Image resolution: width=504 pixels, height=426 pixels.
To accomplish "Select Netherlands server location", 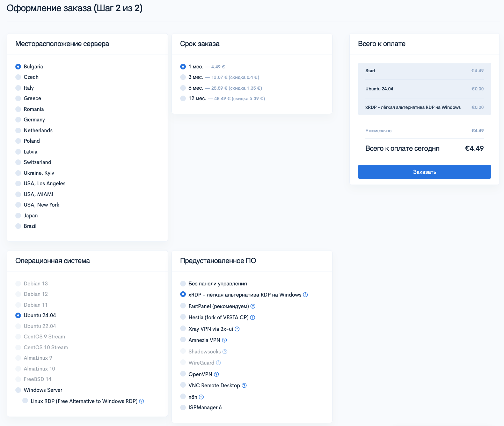I will 18,130.
